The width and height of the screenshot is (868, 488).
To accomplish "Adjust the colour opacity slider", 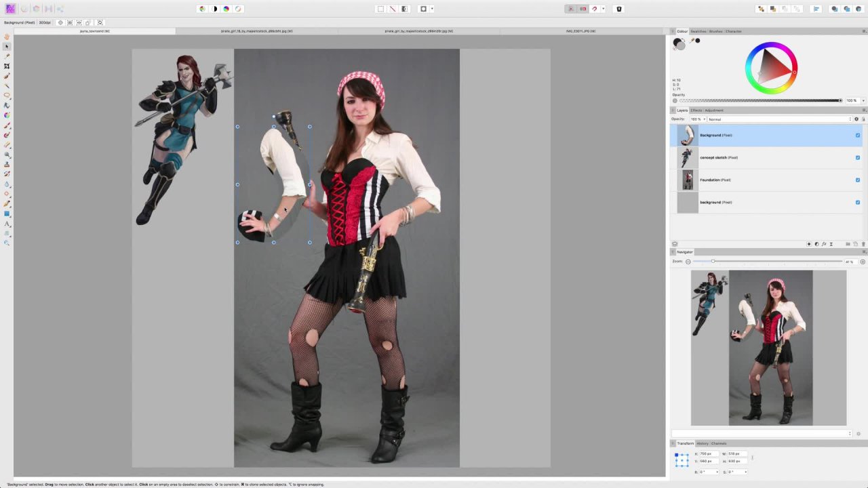I will [x=760, y=100].
